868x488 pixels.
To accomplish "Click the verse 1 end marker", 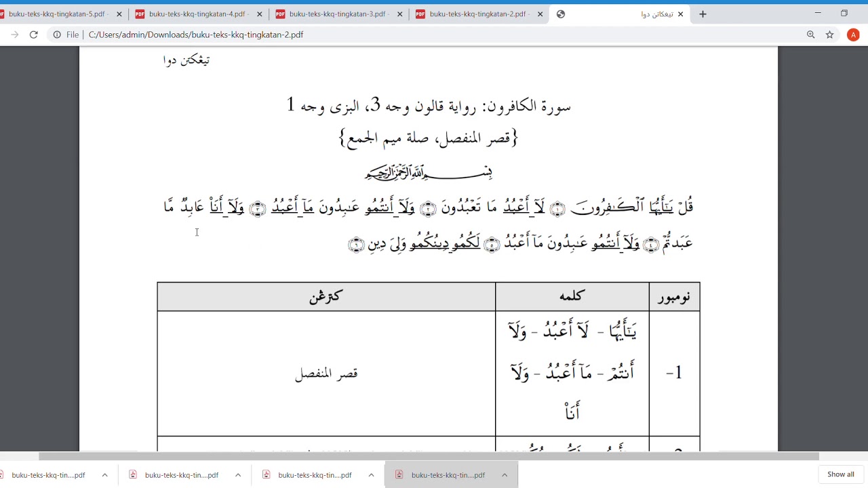I will click(x=557, y=209).
